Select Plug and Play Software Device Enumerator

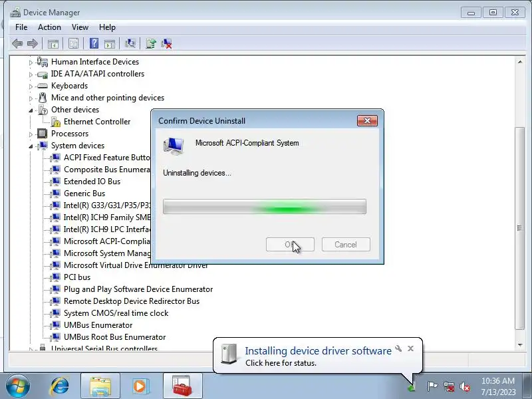point(138,289)
